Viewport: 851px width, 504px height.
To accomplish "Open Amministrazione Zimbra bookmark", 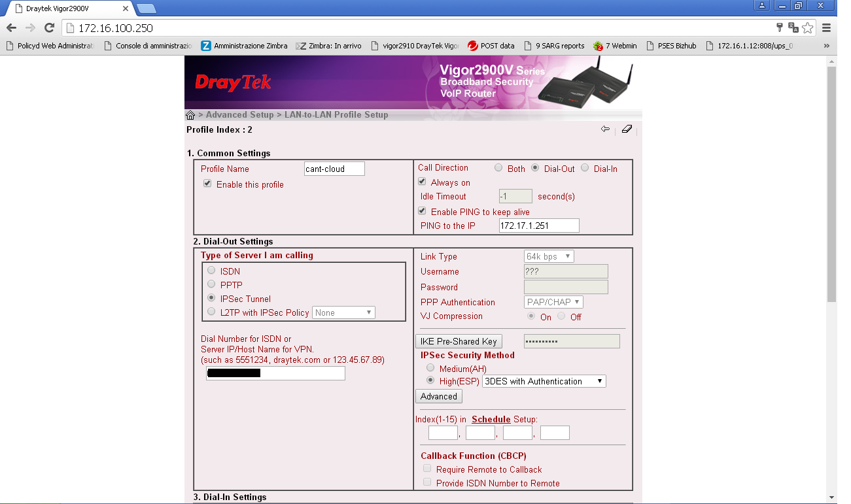I will (244, 46).
